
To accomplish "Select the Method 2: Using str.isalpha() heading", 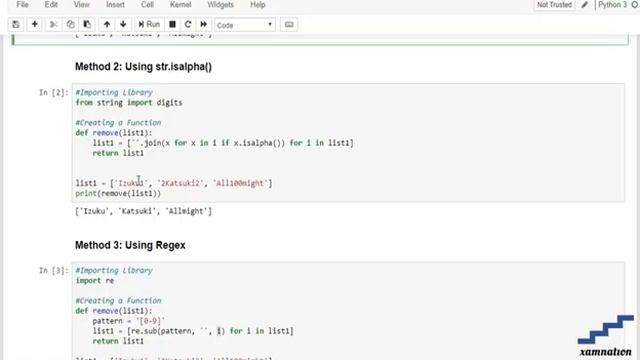I will (x=143, y=67).
